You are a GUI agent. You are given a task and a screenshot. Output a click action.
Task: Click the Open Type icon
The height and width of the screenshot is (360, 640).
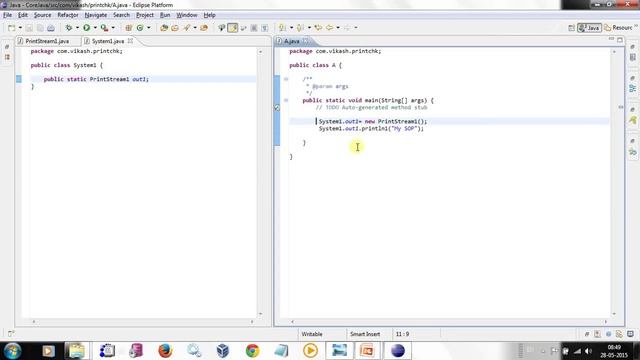point(164,28)
